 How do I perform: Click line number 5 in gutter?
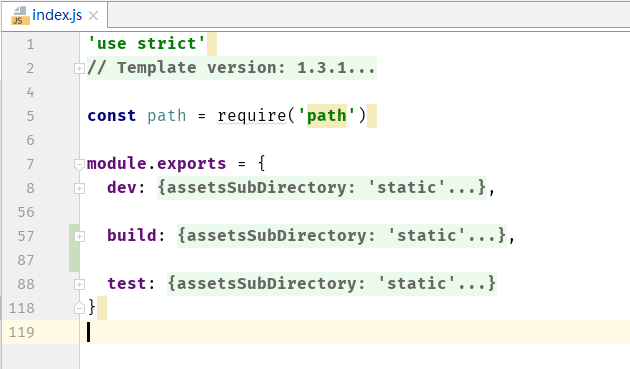pyautogui.click(x=31, y=116)
